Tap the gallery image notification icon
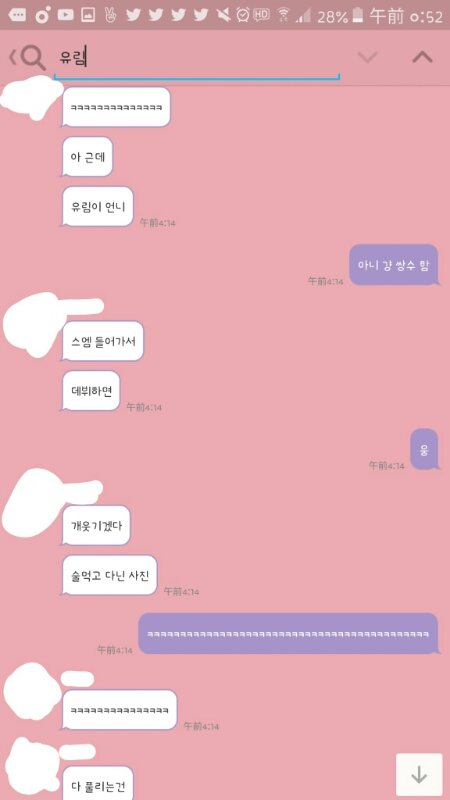Image resolution: width=450 pixels, height=800 pixels. pos(88,15)
